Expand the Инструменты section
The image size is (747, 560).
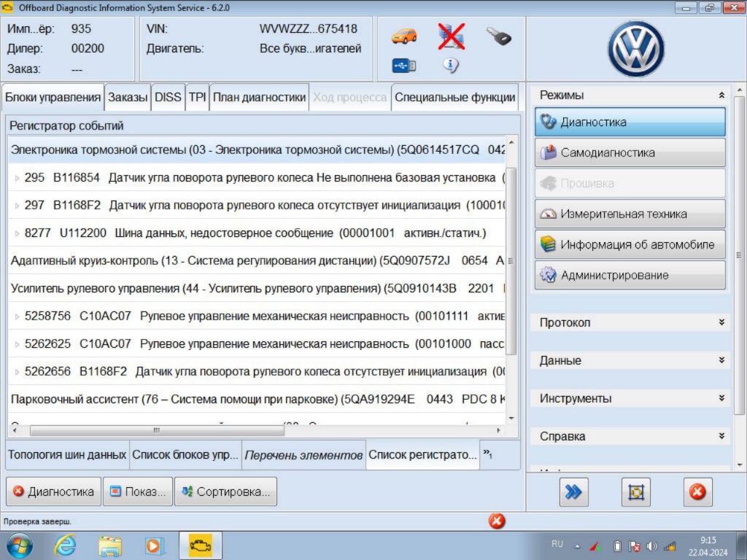(721, 398)
